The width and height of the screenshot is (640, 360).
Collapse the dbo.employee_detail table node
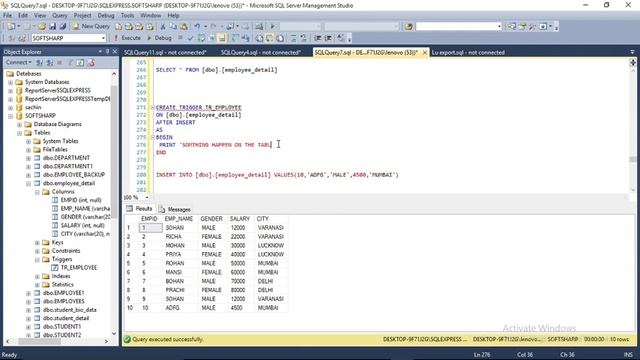[x=28, y=184]
